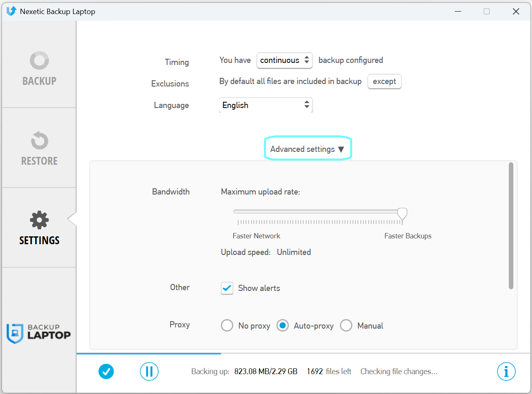Click the blue checkmark status icon
The width and height of the screenshot is (532, 394).
[106, 371]
